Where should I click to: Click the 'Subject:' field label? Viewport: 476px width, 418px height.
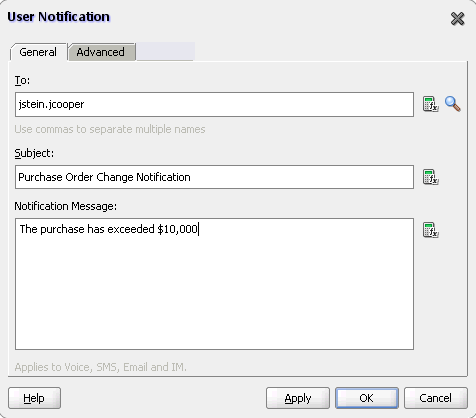pyautogui.click(x=34, y=153)
